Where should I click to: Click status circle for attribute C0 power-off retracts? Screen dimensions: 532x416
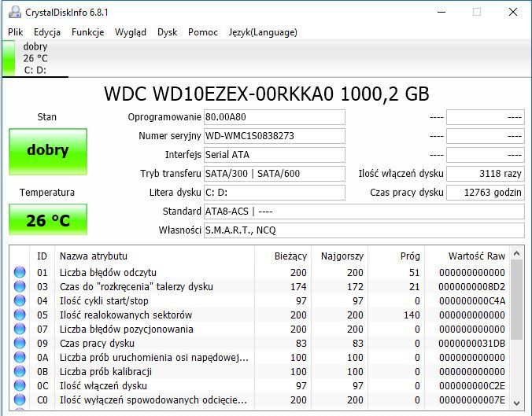pyautogui.click(x=20, y=399)
